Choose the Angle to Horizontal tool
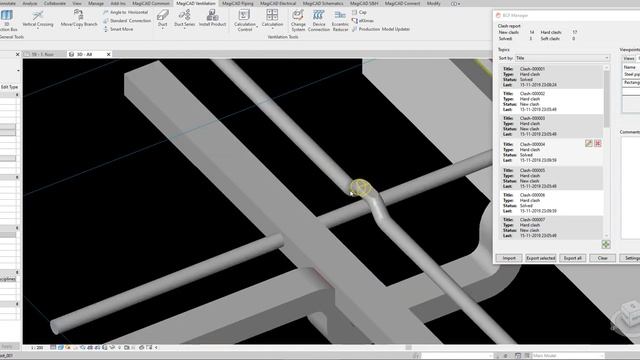Image resolution: width=640 pixels, height=360 pixels. [125, 12]
